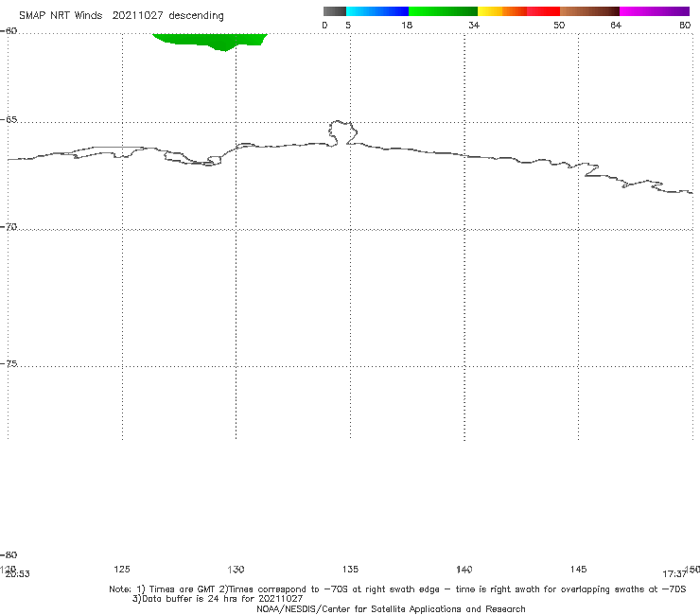Screen dimensions: 700x615
Task: Click the -75 latitude label
Action: tap(9, 363)
